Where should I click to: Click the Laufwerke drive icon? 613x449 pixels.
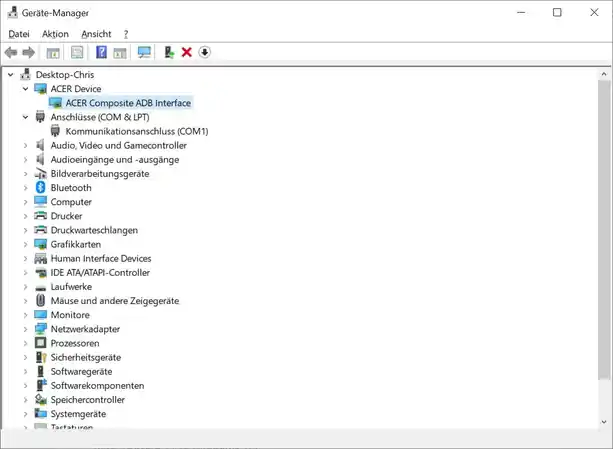tap(40, 288)
